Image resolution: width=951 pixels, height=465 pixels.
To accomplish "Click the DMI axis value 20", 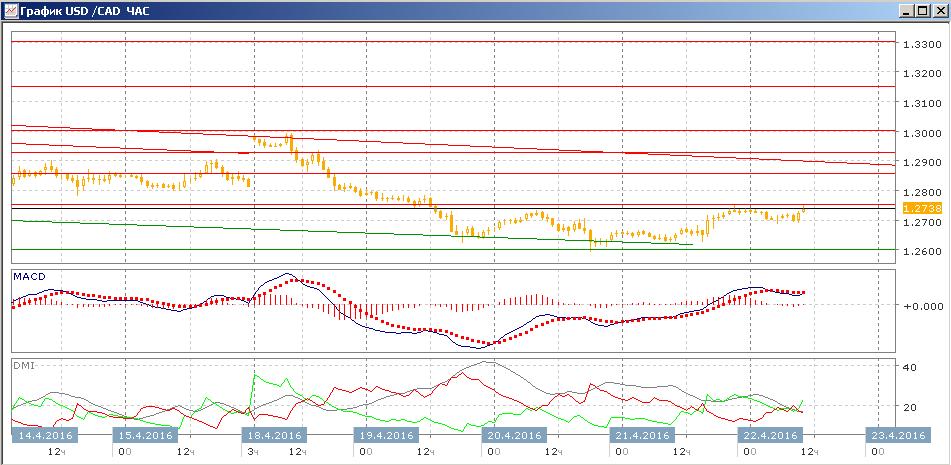I will point(910,407).
